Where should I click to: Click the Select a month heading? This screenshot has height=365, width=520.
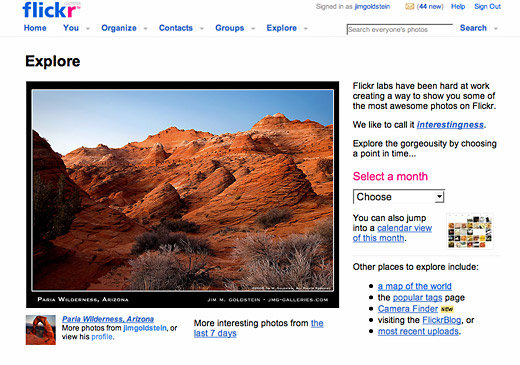coord(390,176)
